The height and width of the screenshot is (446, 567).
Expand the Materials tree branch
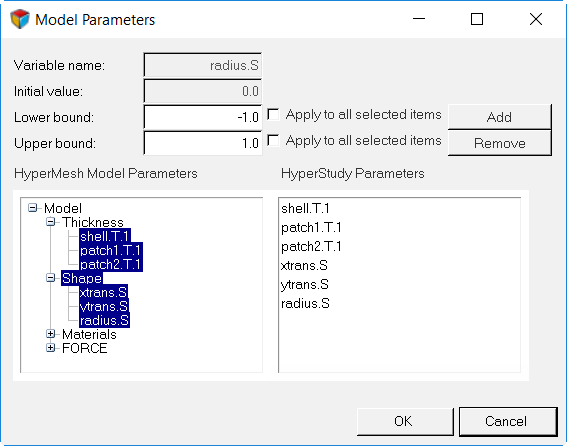51,334
